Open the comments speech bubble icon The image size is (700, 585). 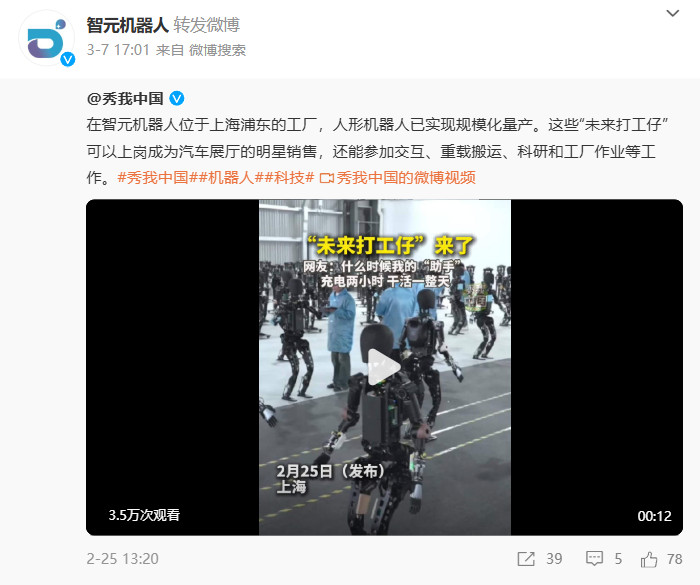(594, 559)
